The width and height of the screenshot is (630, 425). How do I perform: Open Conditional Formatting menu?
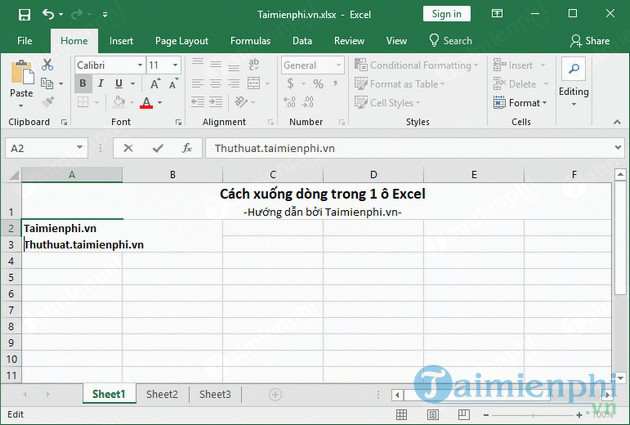[416, 65]
